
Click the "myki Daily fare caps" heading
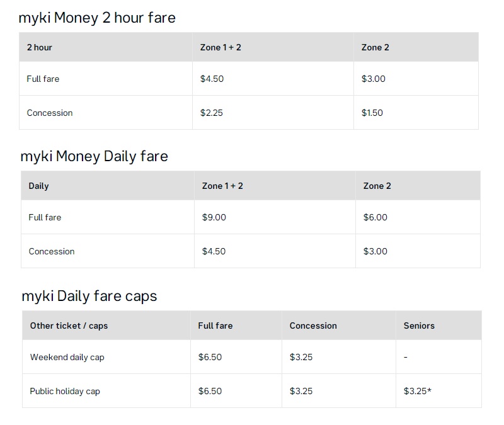click(x=89, y=296)
